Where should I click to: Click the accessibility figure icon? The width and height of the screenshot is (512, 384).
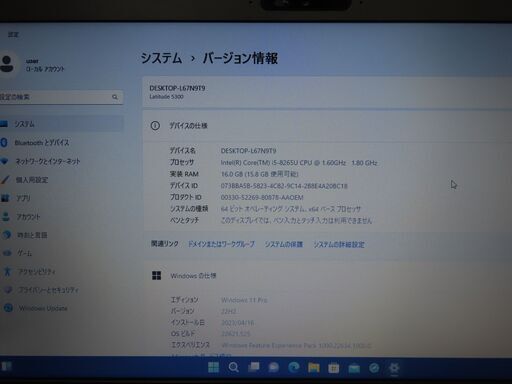(7, 271)
